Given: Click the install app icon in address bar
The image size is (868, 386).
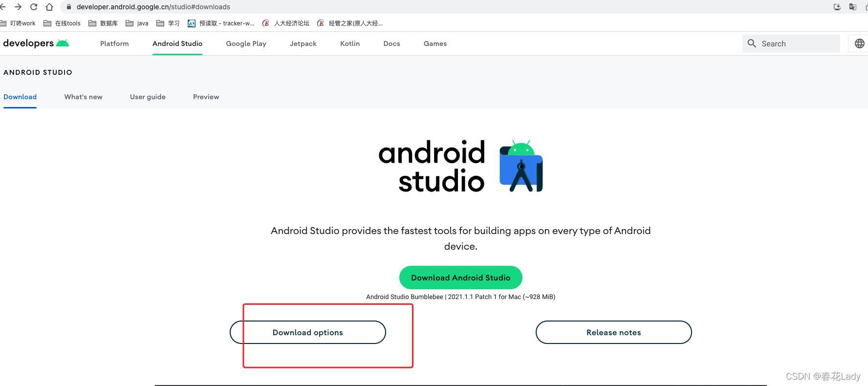Looking at the screenshot, I should coord(837,7).
